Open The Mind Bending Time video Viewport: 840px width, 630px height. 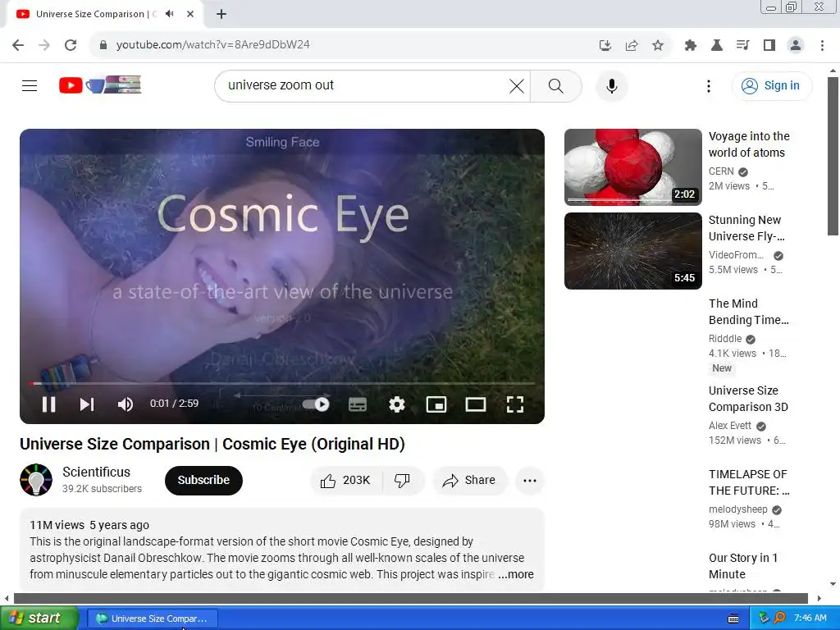click(x=748, y=312)
